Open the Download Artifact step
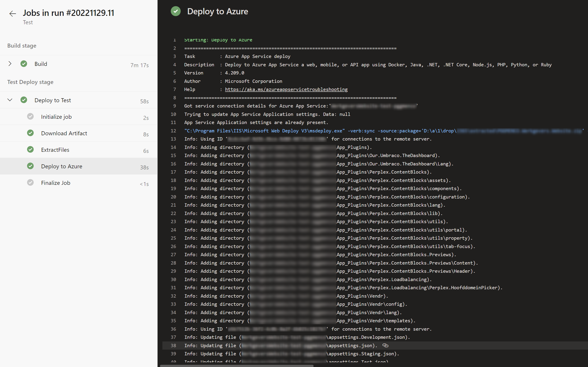The width and height of the screenshot is (588, 367). [79, 133]
